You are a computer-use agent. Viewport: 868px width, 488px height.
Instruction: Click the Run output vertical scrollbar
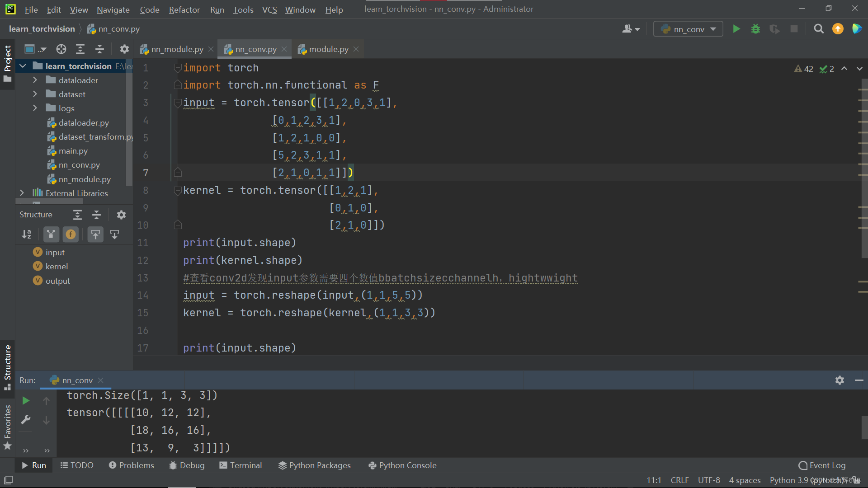864,427
